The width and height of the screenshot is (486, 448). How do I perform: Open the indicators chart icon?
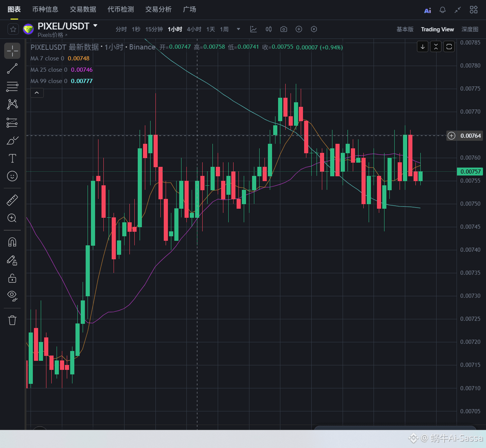pyautogui.click(x=254, y=29)
